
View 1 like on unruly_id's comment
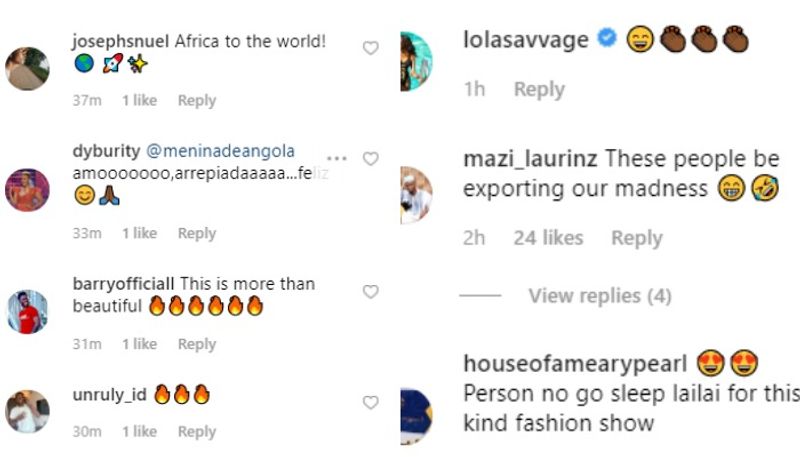point(139,432)
